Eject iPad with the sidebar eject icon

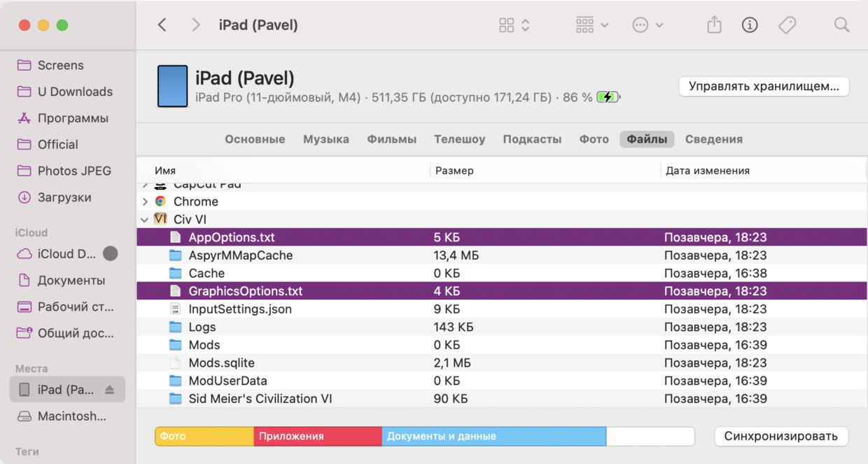109,390
